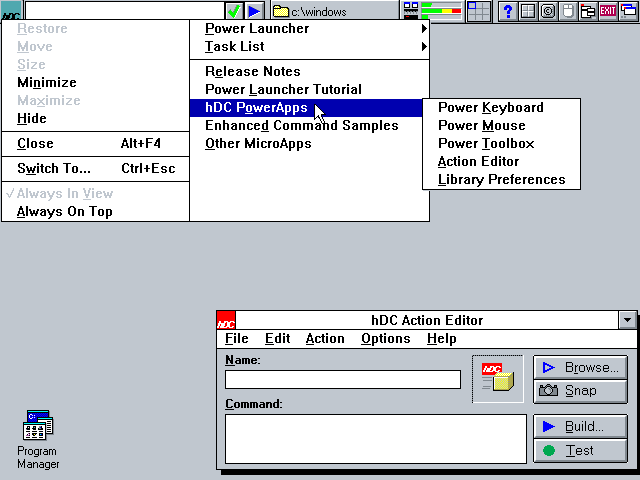Click the Build... button
This screenshot has height=480, width=640.
click(x=580, y=427)
